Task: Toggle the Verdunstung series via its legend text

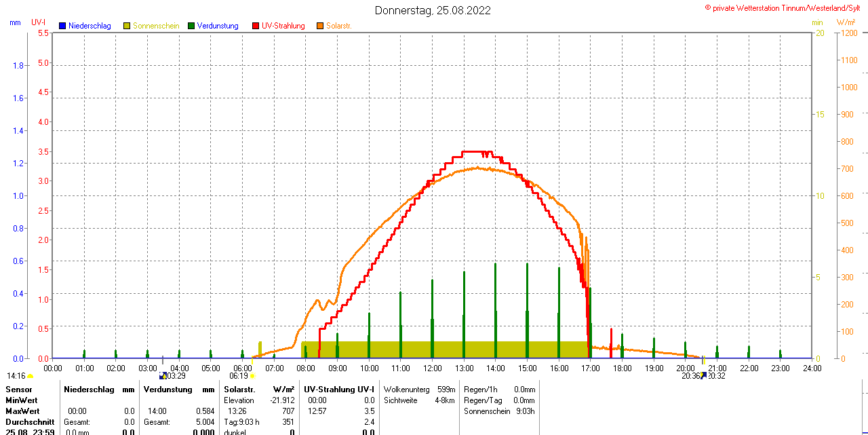Action: (x=218, y=26)
